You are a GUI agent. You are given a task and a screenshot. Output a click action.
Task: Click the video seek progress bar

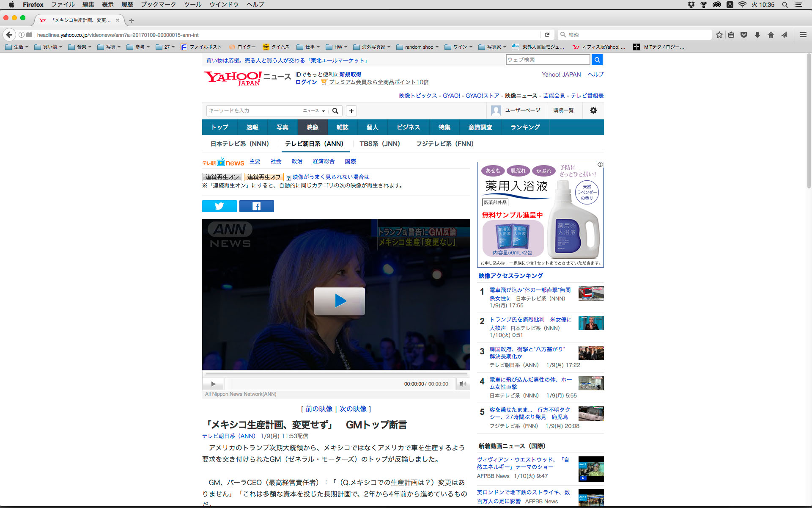coord(336,374)
